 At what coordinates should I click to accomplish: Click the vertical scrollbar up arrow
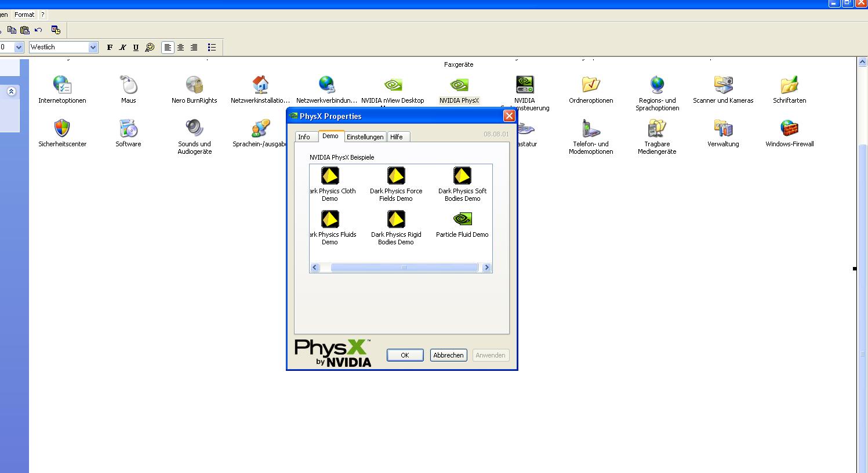[x=863, y=62]
